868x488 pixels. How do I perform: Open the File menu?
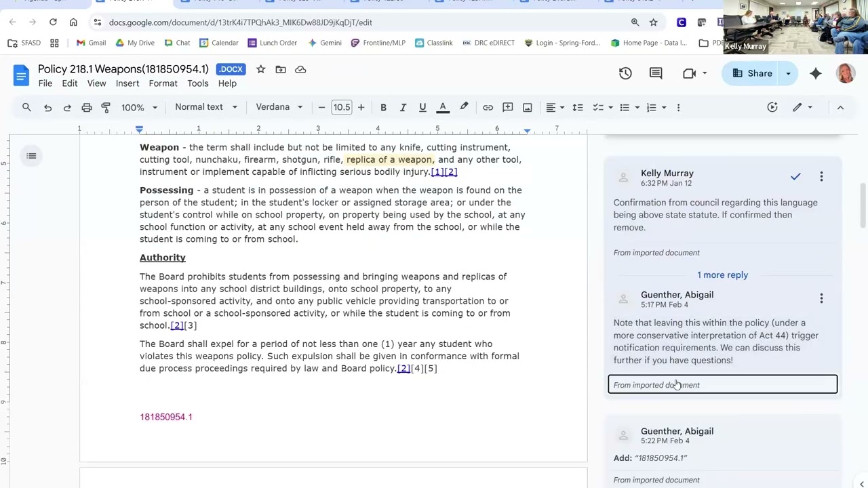tap(45, 83)
